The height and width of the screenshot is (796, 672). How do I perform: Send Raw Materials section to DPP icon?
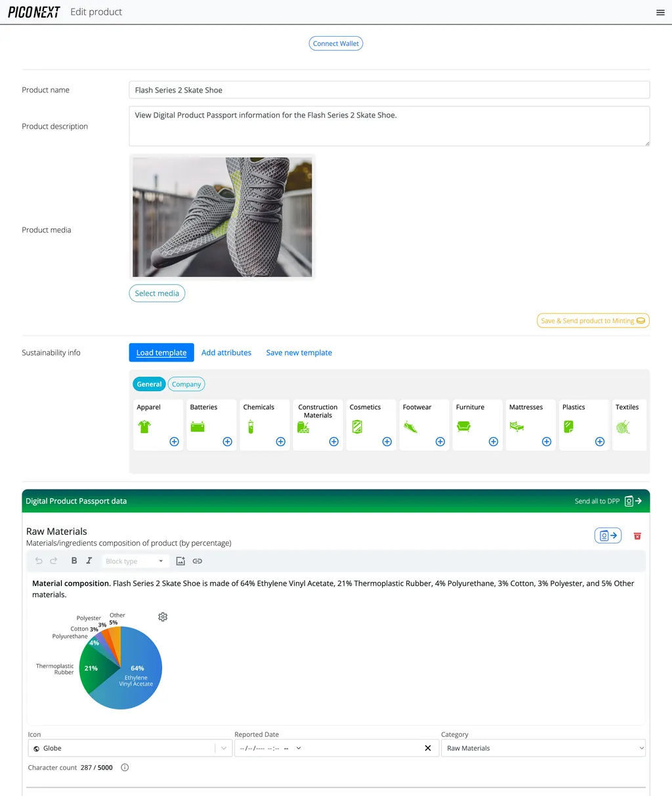(607, 535)
